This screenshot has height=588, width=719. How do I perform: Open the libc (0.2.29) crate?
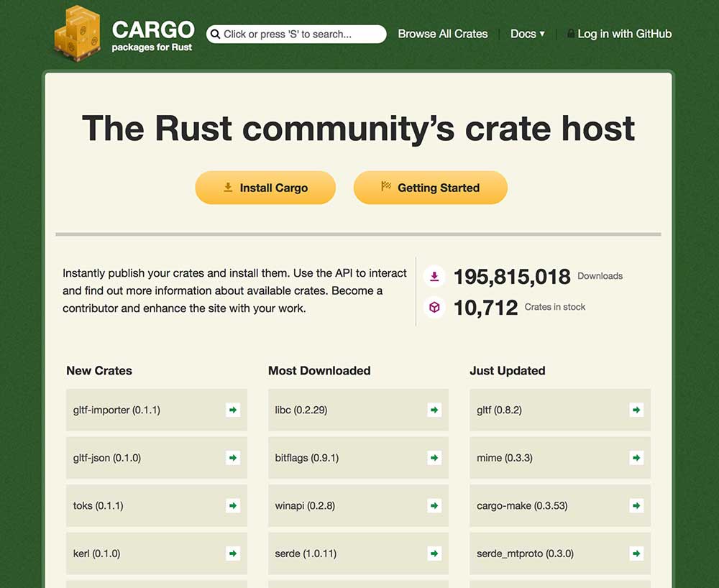click(358, 410)
